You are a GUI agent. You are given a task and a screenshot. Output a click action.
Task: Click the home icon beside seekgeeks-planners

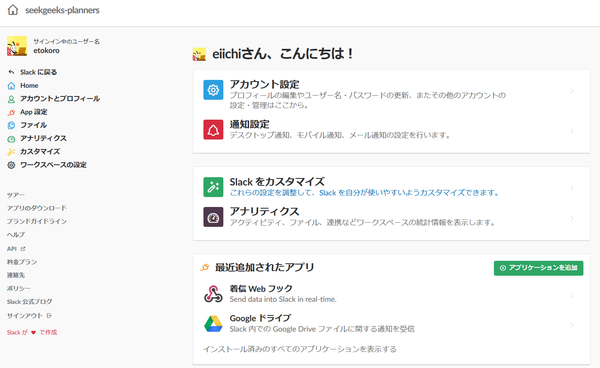(x=13, y=10)
